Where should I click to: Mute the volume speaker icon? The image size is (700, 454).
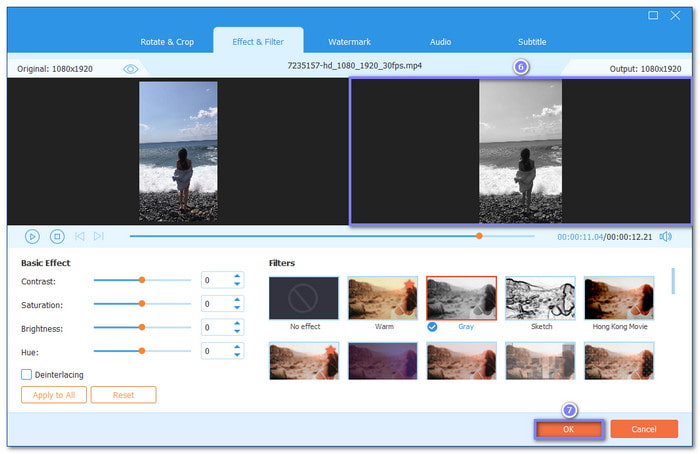tap(666, 237)
